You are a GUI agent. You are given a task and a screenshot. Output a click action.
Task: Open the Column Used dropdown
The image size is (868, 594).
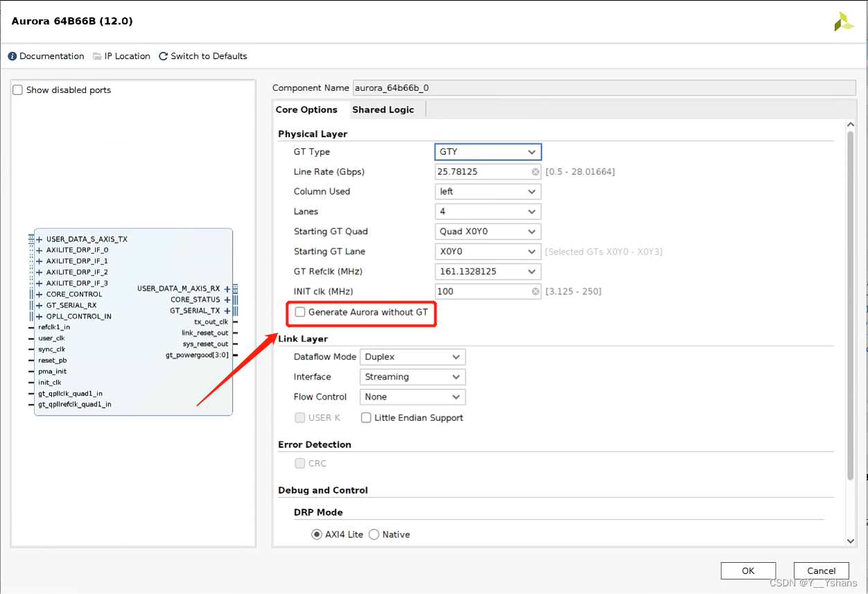[488, 192]
